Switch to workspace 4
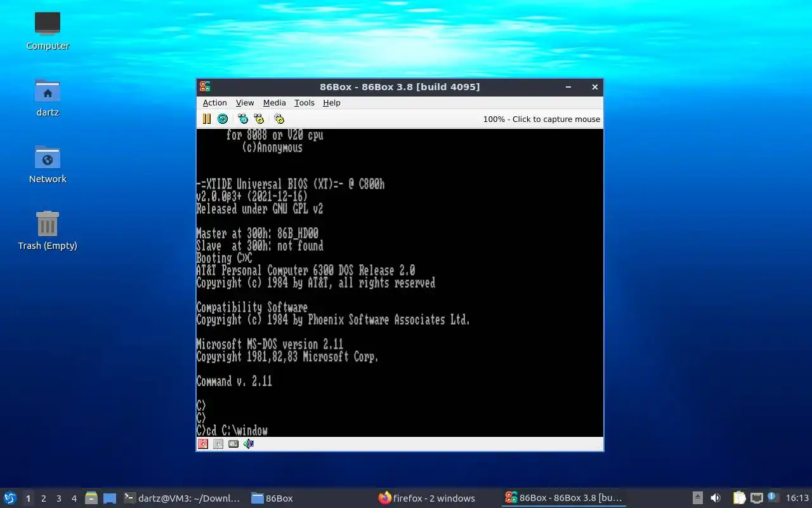The width and height of the screenshot is (812, 508). point(74,498)
